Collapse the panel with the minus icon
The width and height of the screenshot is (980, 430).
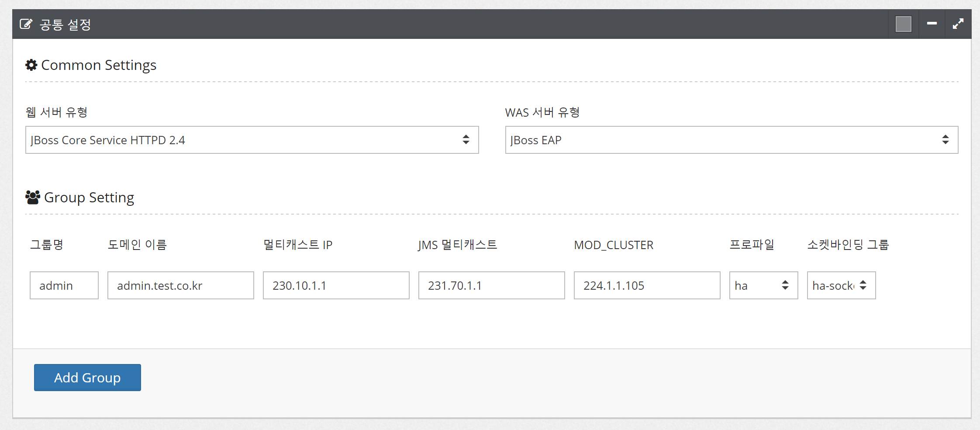pyautogui.click(x=932, y=24)
